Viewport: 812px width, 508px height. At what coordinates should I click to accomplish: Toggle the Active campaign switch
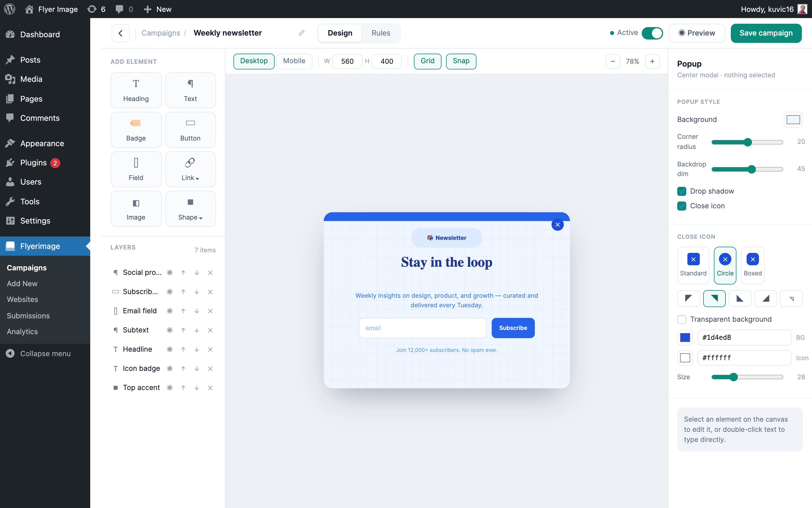[x=652, y=33]
